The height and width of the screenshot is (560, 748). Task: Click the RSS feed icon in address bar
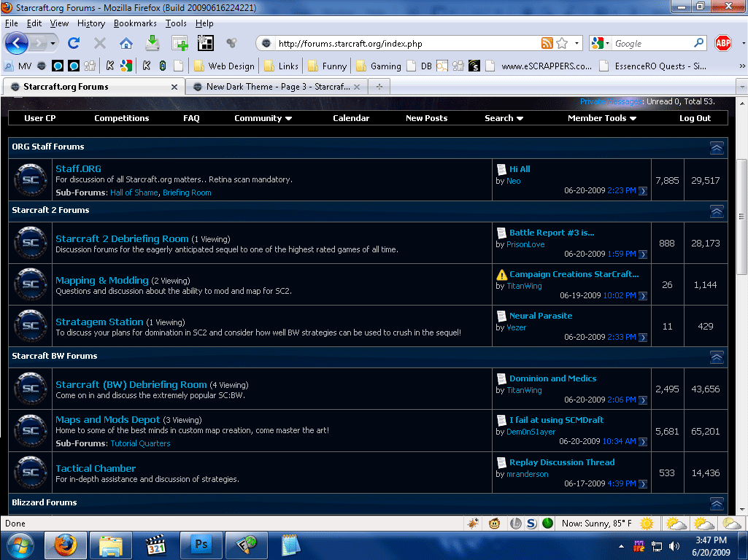(x=547, y=43)
